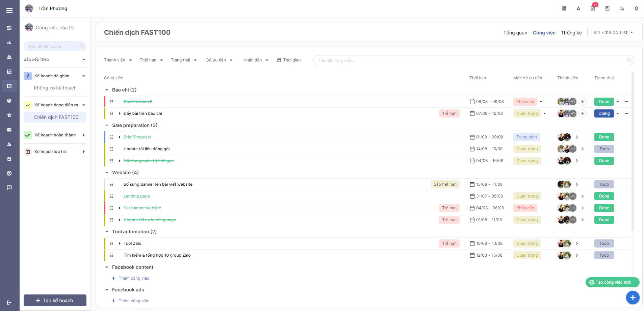Switch to the Tổng quan tab
Viewport: 644px width, 311px height.
click(515, 33)
